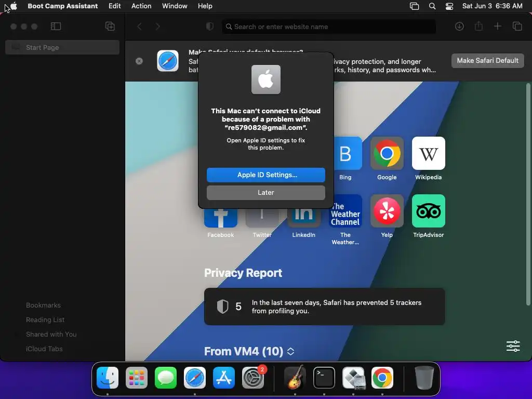Viewport: 532px width, 399px height.
Task: Open the Privacy Report tracker summary
Action: pyautogui.click(x=325, y=307)
